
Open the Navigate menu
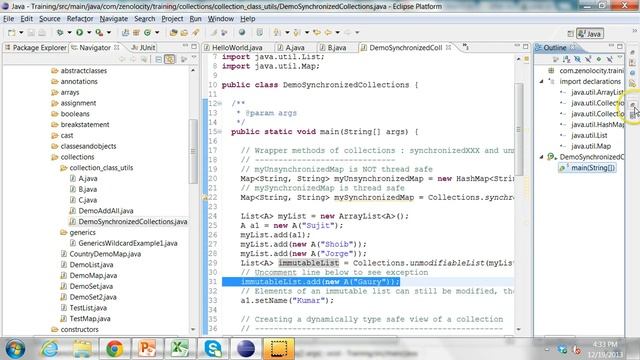pos(113,19)
